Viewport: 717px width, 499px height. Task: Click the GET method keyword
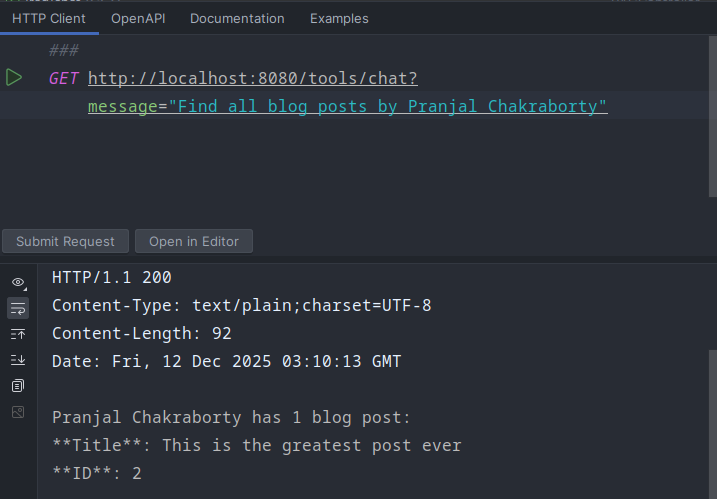click(x=63, y=78)
